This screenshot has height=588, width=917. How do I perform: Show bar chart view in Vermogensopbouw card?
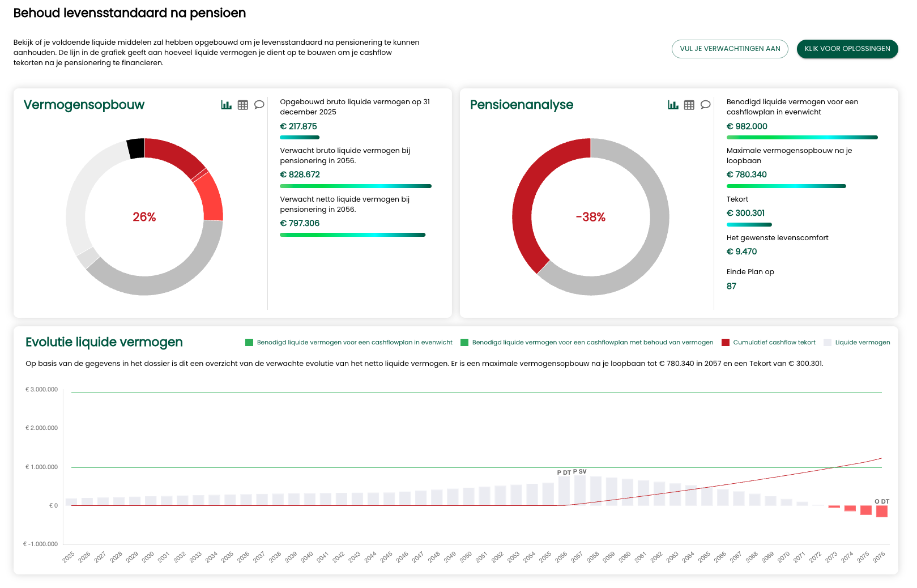[x=226, y=105]
